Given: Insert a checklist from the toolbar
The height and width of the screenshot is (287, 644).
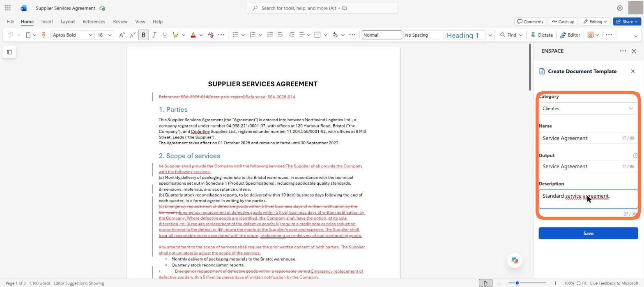Looking at the screenshot, I should click(270, 35).
